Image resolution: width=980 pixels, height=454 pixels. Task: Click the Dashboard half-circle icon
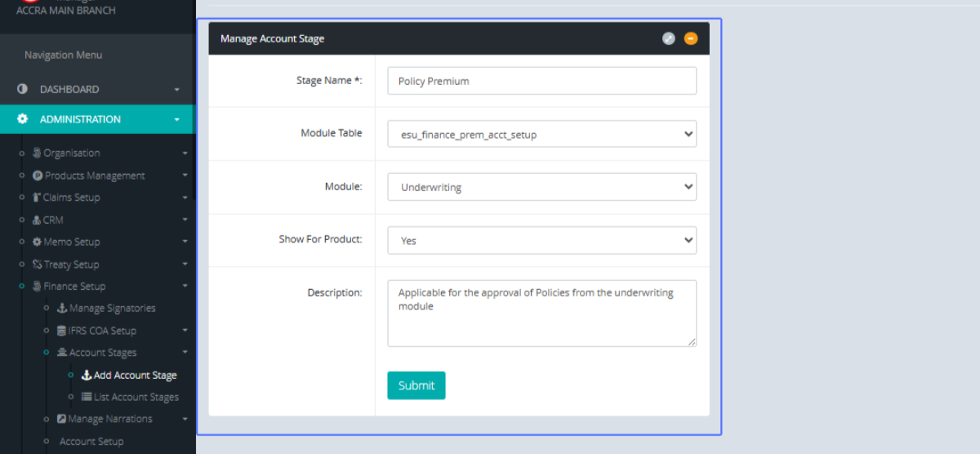[x=23, y=89]
